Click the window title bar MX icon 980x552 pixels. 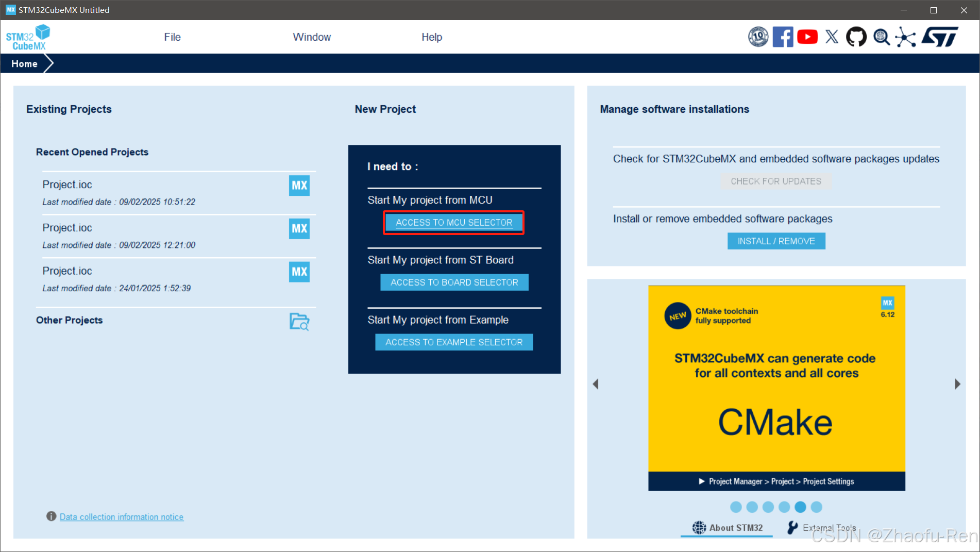(x=10, y=10)
